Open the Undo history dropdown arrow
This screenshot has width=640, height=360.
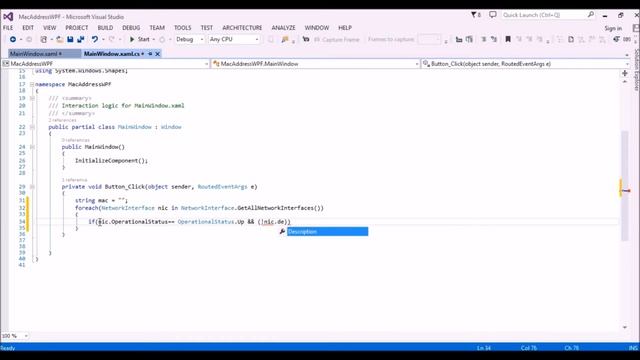click(x=103, y=40)
